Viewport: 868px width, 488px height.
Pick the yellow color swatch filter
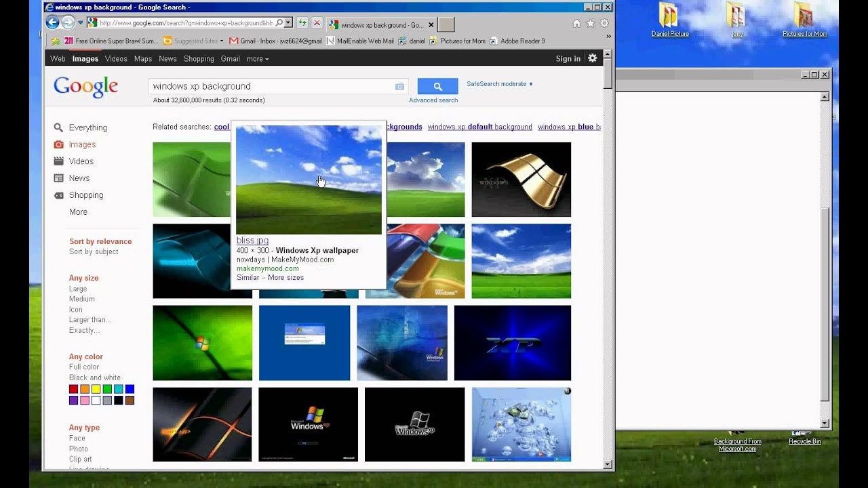pos(96,389)
